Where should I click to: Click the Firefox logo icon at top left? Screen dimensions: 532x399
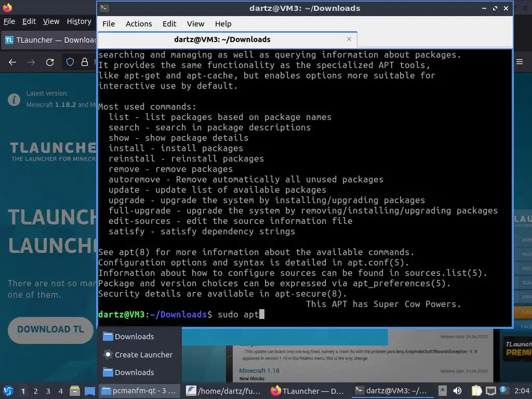pyautogui.click(x=7, y=7)
